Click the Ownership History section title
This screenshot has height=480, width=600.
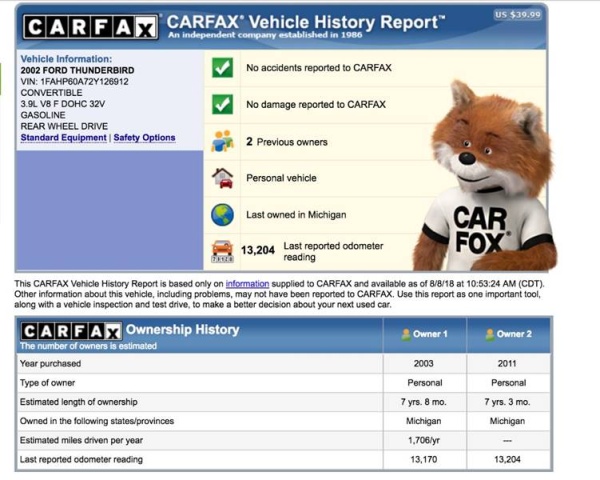(x=182, y=329)
